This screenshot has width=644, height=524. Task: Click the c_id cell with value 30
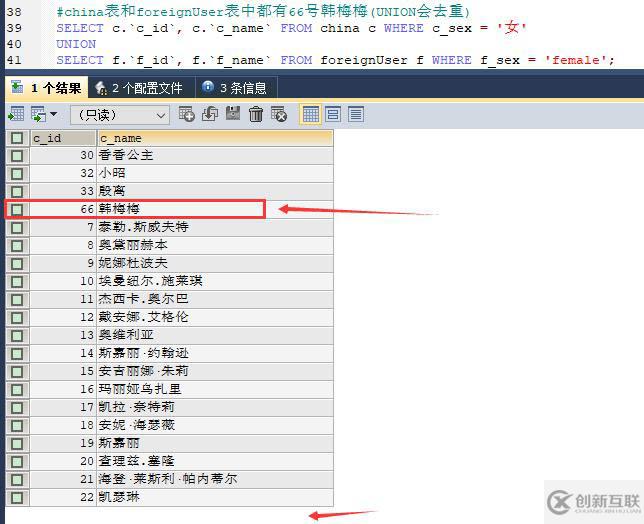point(63,155)
